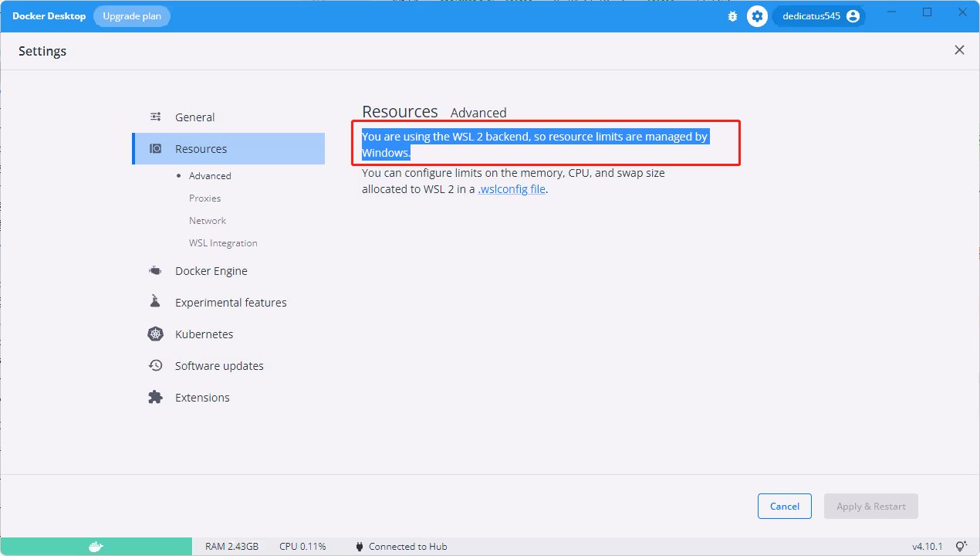Minimize the Docker Desktop window
Image resolution: width=980 pixels, height=556 pixels.
pyautogui.click(x=893, y=12)
